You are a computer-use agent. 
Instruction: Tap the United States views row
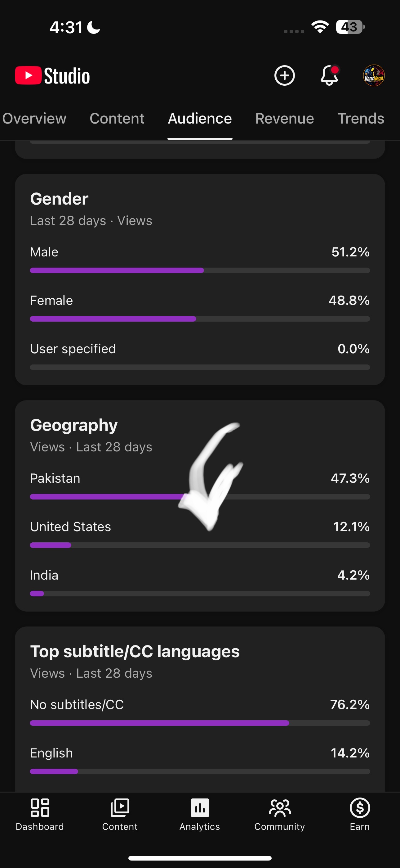200,534
